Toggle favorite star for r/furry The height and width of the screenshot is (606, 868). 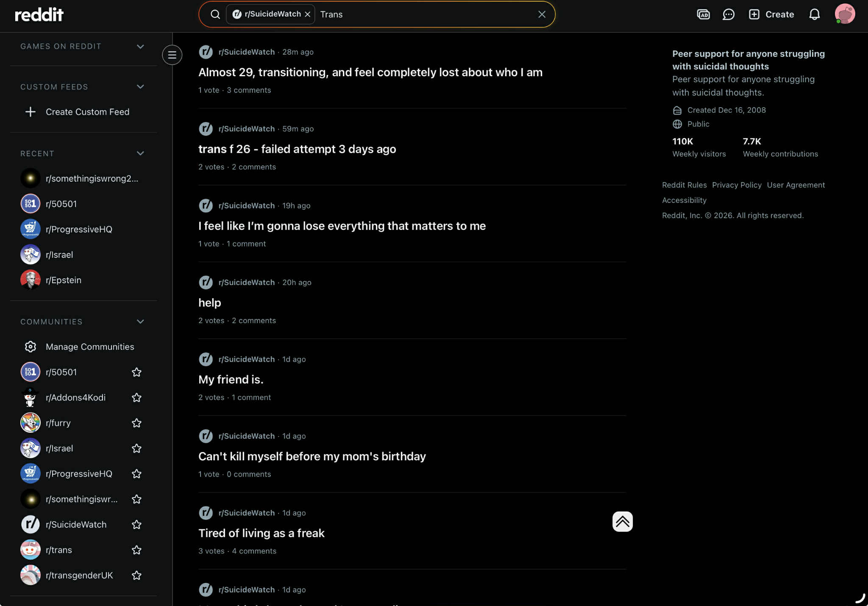pyautogui.click(x=136, y=423)
